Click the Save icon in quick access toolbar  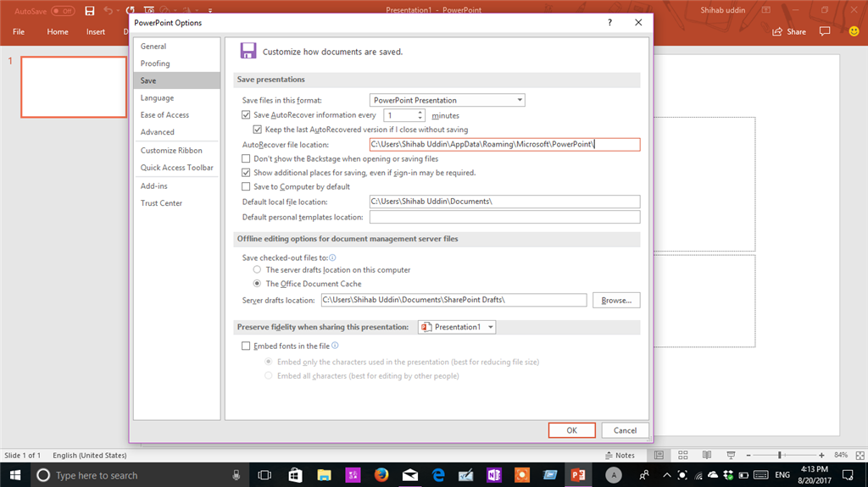89,10
